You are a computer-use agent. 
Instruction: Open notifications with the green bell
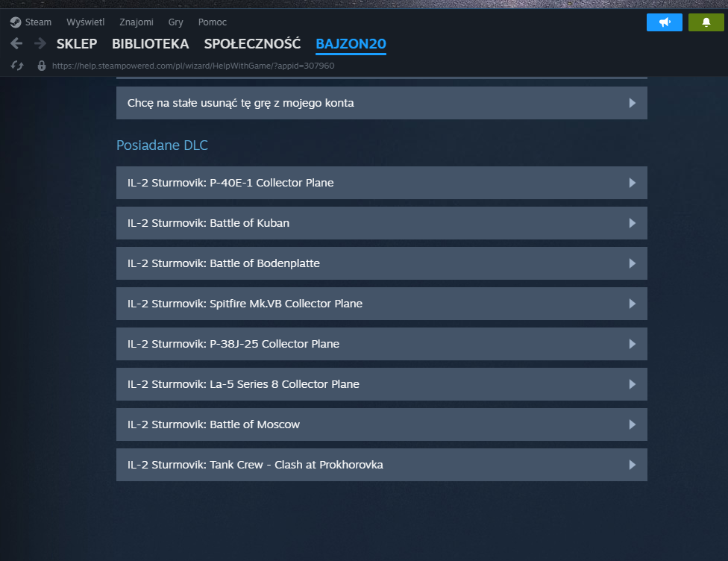[x=706, y=22]
